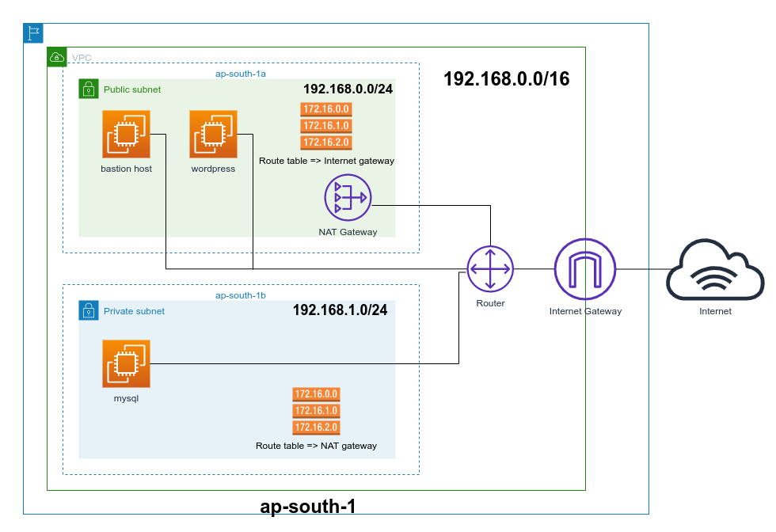The height and width of the screenshot is (532, 776).
Task: Click the mysql instance icon
Action: click(126, 363)
